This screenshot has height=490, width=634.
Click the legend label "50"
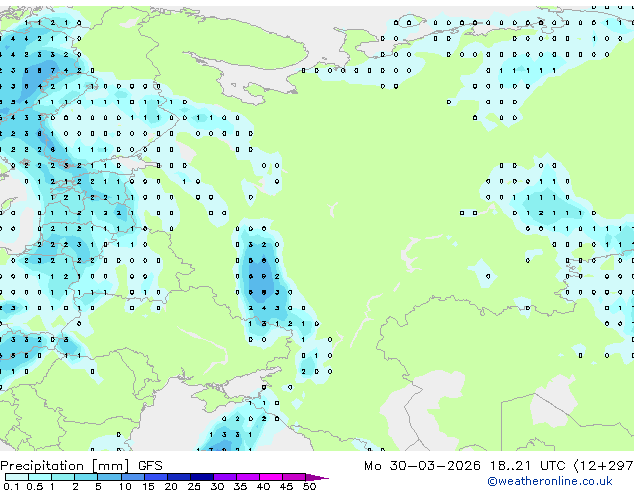(309, 486)
